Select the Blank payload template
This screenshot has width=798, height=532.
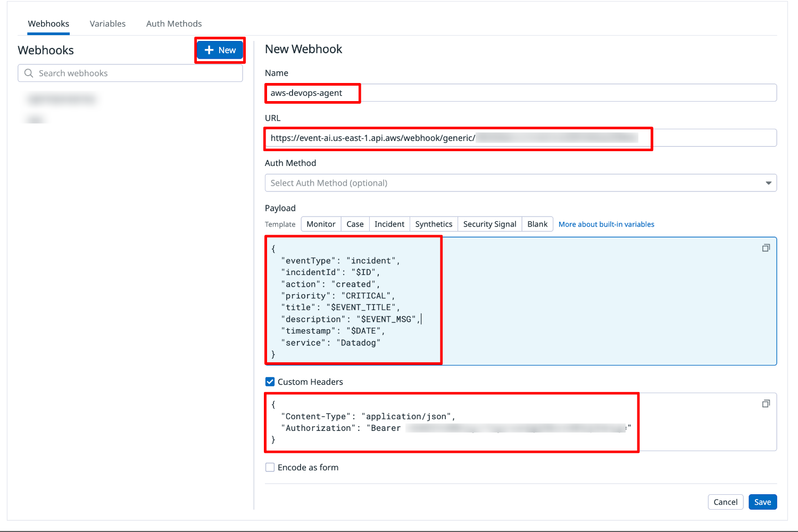[537, 225]
